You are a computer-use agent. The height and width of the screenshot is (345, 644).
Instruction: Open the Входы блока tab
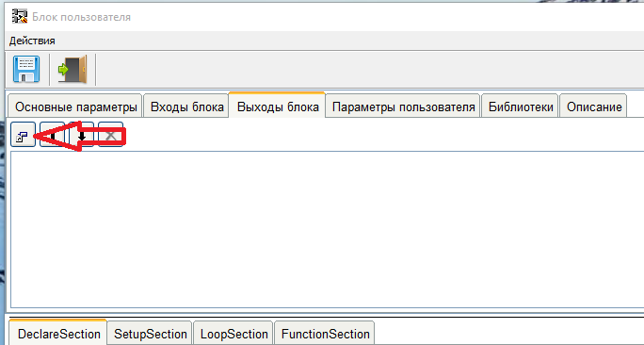point(186,107)
